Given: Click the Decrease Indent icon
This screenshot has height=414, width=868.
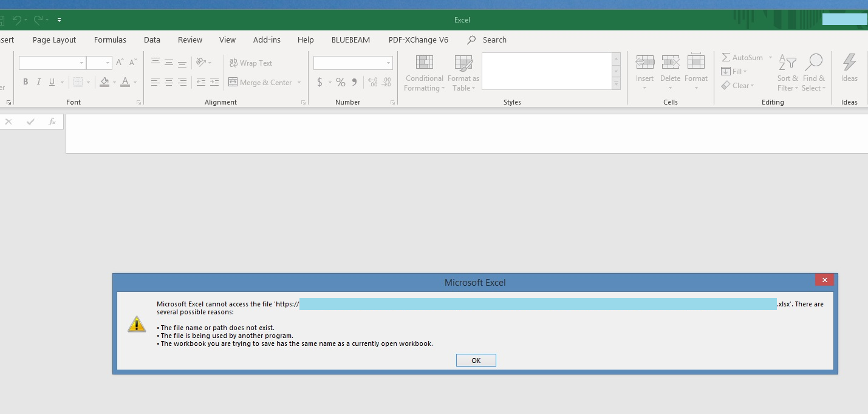Looking at the screenshot, I should tap(201, 82).
